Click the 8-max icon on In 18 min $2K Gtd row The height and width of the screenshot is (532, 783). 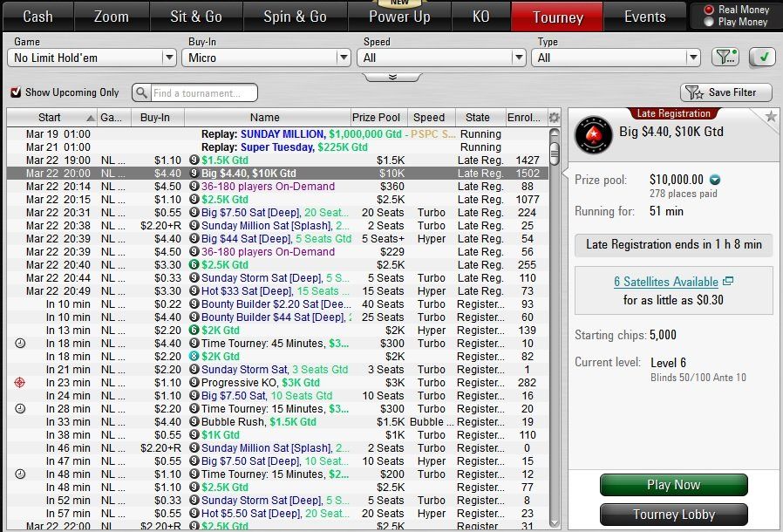point(194,356)
